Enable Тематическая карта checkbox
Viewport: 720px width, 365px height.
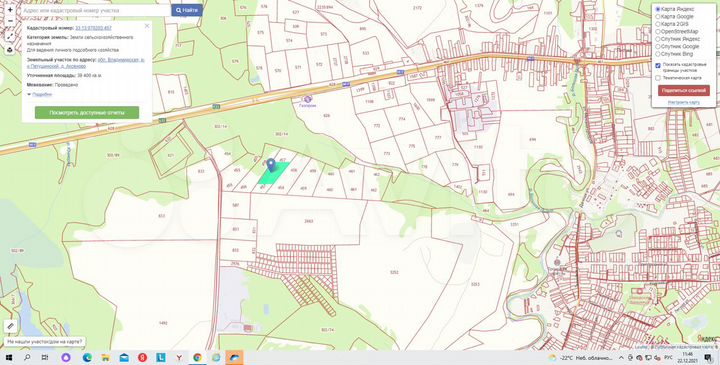click(x=658, y=78)
